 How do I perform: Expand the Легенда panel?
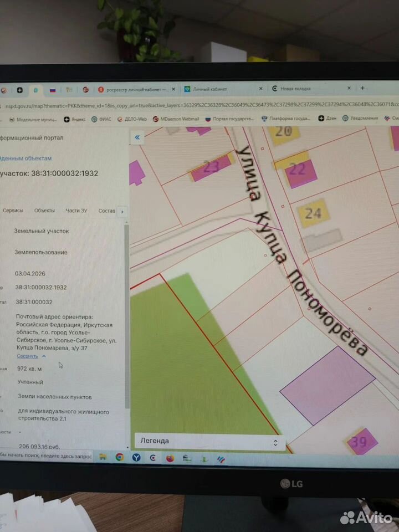tap(210, 442)
